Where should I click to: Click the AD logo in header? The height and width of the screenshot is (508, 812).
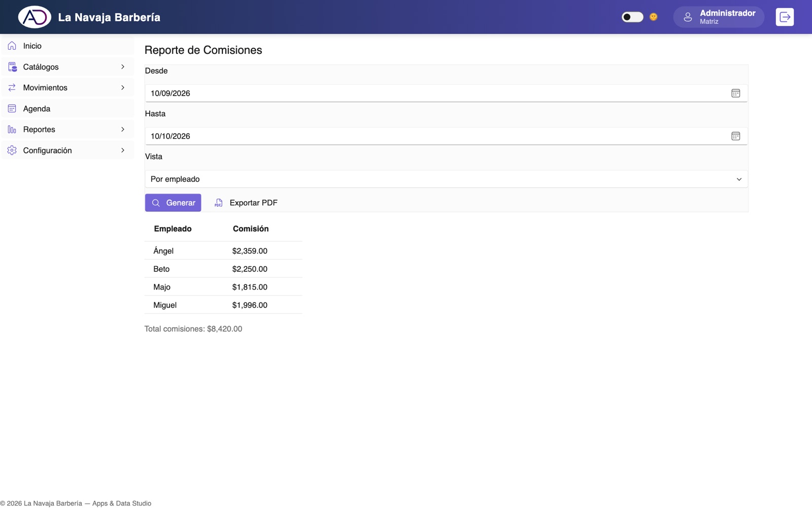tap(35, 17)
